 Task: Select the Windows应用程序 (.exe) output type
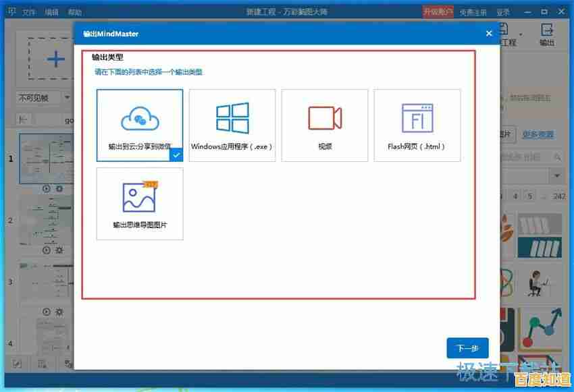(232, 125)
